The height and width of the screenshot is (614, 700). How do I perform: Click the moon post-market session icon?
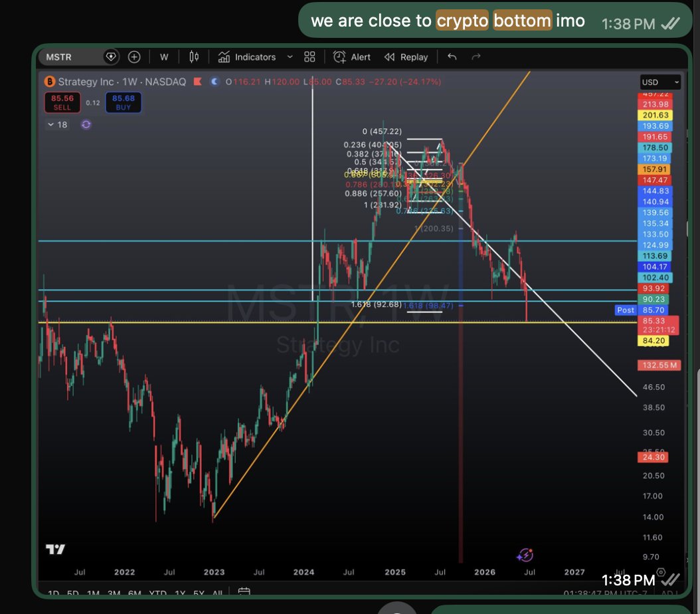(x=215, y=81)
